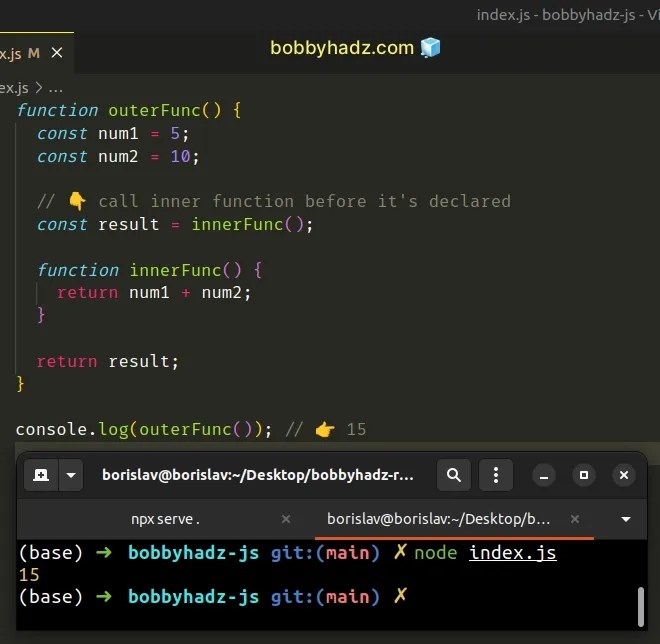Image resolution: width=660 pixels, height=644 pixels.
Task: Close the 'npx serve .' terminal tab
Action: (x=286, y=519)
